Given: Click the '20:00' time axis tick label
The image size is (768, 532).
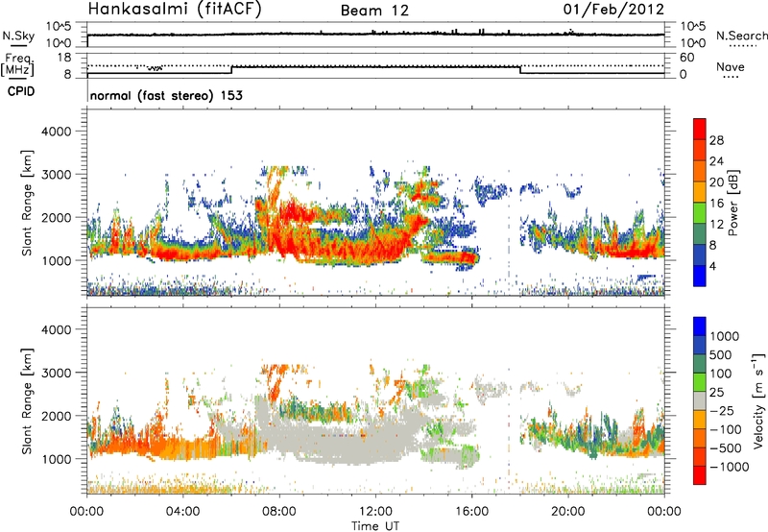Looking at the screenshot, I should pyautogui.click(x=567, y=512).
